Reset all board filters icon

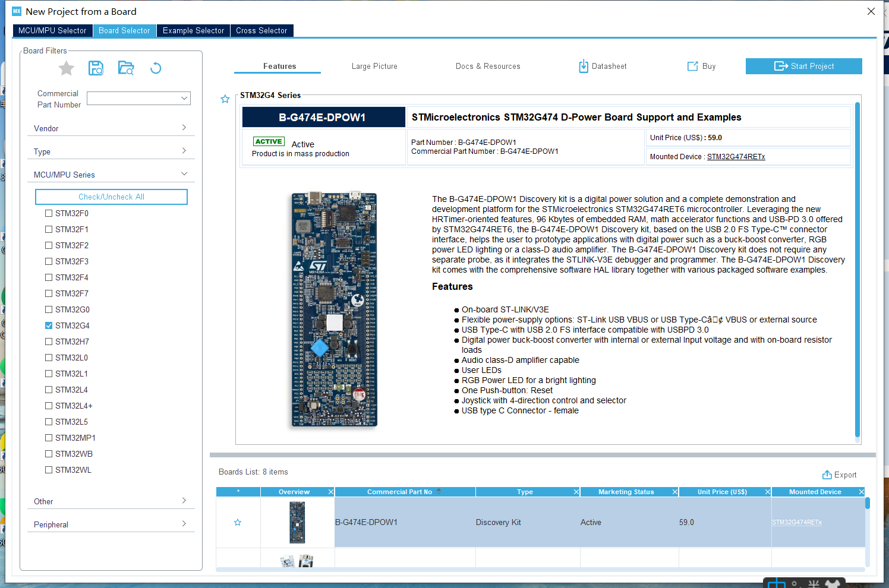tap(156, 68)
